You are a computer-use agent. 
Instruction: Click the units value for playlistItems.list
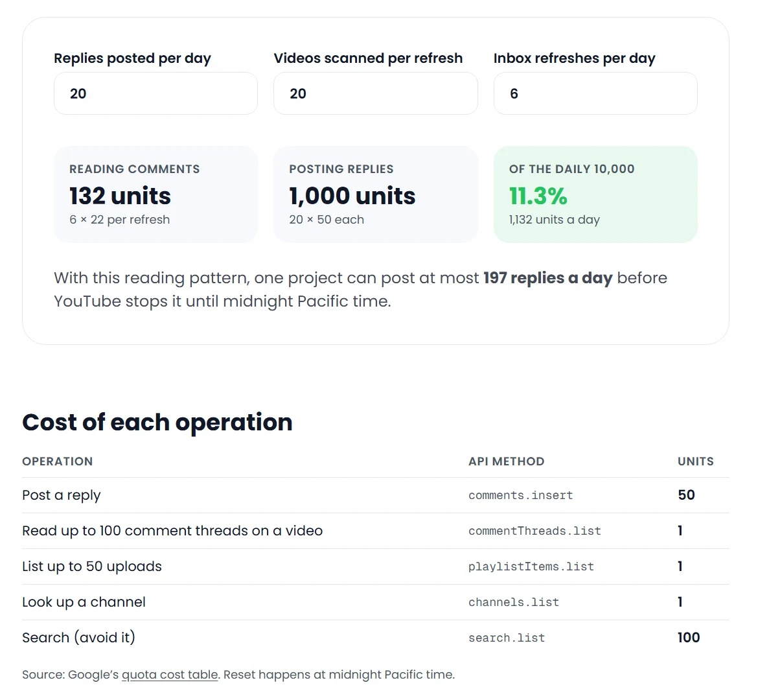(x=680, y=566)
